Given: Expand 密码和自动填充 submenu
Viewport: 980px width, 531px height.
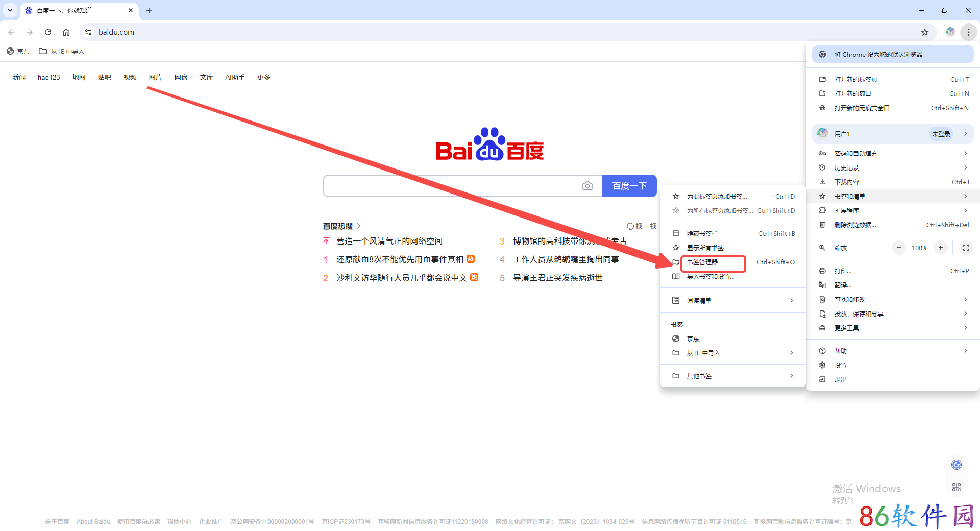Looking at the screenshot, I should 893,153.
